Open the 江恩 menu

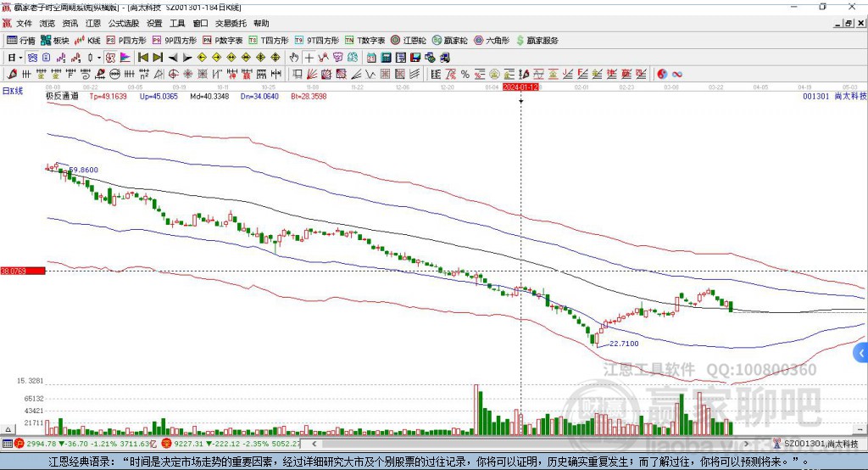point(93,23)
